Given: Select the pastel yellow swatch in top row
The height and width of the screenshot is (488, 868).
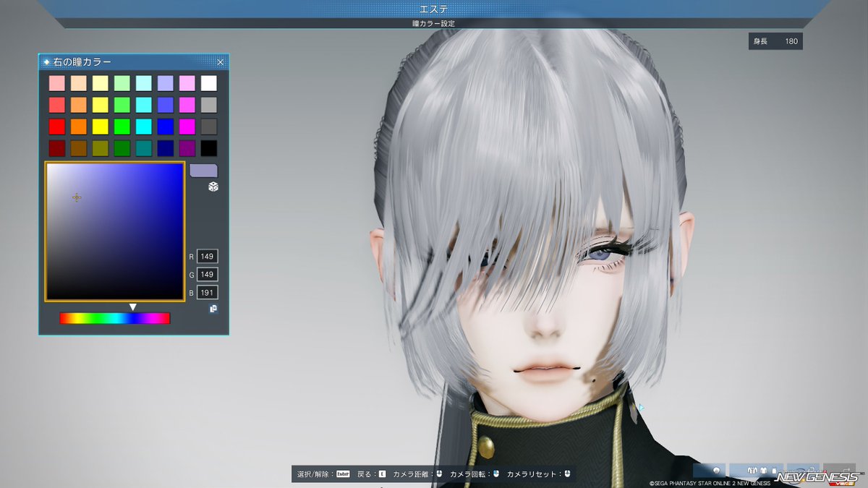Looking at the screenshot, I should 101,83.
